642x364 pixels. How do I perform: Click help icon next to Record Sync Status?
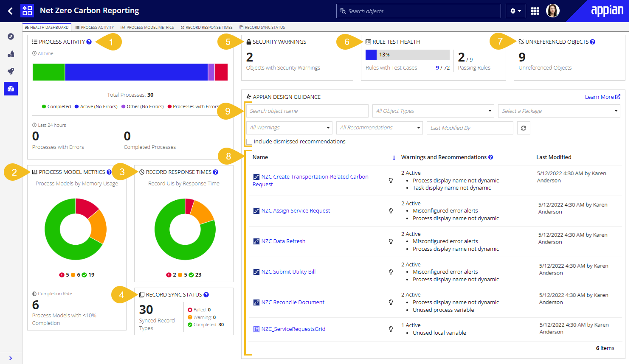coord(206,294)
